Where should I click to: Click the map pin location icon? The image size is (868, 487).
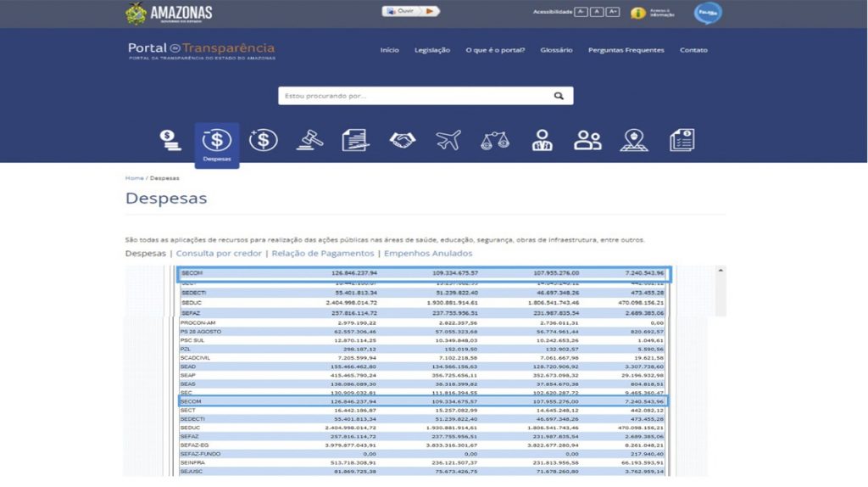pos(633,140)
